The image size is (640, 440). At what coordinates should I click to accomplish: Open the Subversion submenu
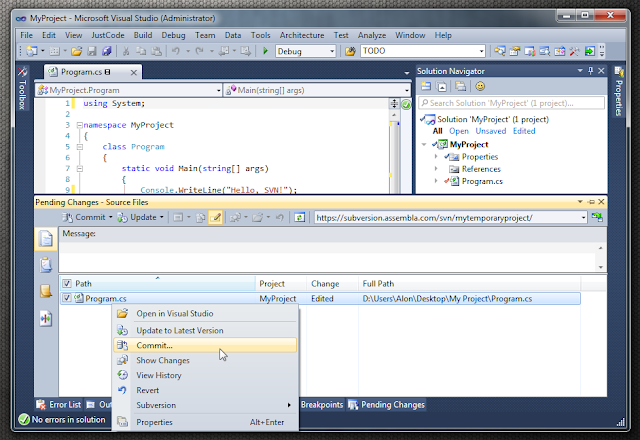[205, 405]
